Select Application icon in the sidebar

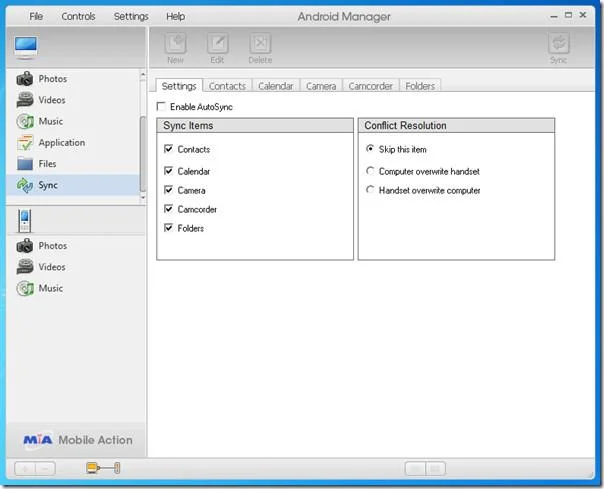pyautogui.click(x=25, y=143)
